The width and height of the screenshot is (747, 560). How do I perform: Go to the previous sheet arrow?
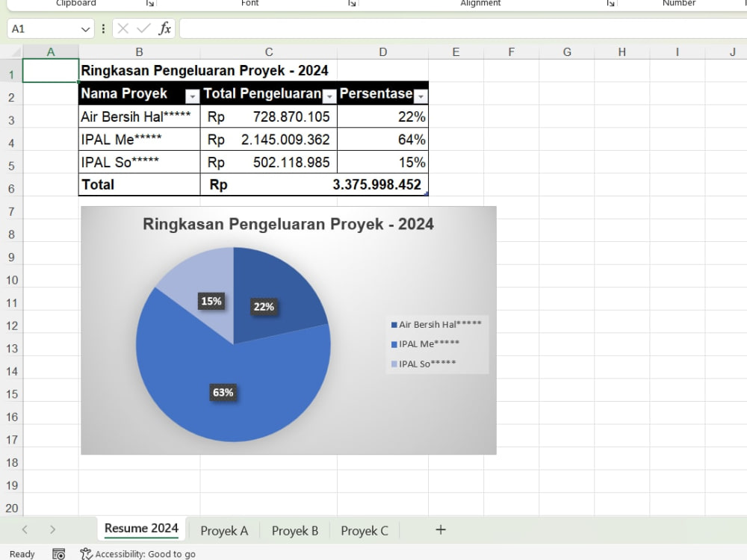(x=25, y=529)
